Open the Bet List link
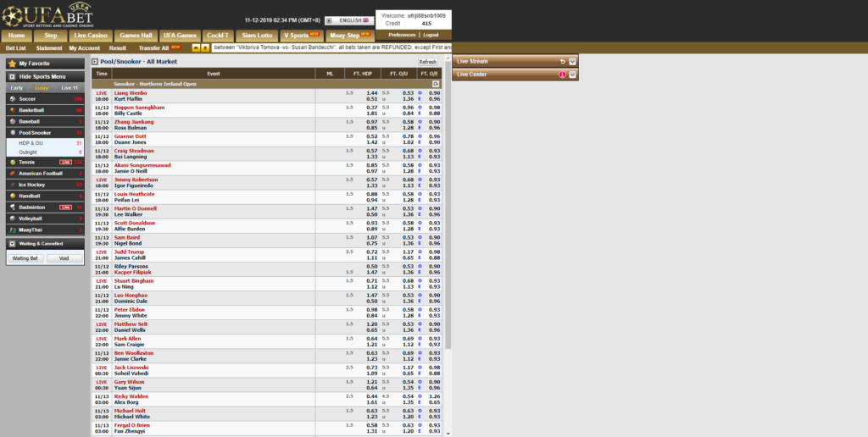The width and height of the screenshot is (868, 437). pyautogui.click(x=15, y=48)
